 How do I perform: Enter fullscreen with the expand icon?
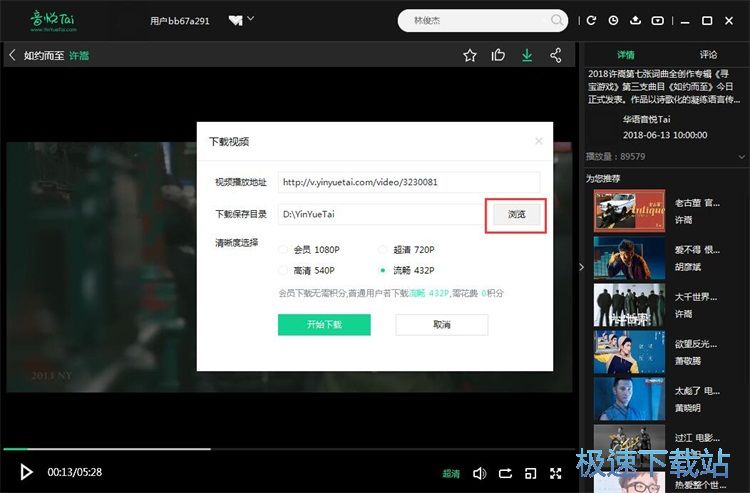pyautogui.click(x=555, y=473)
